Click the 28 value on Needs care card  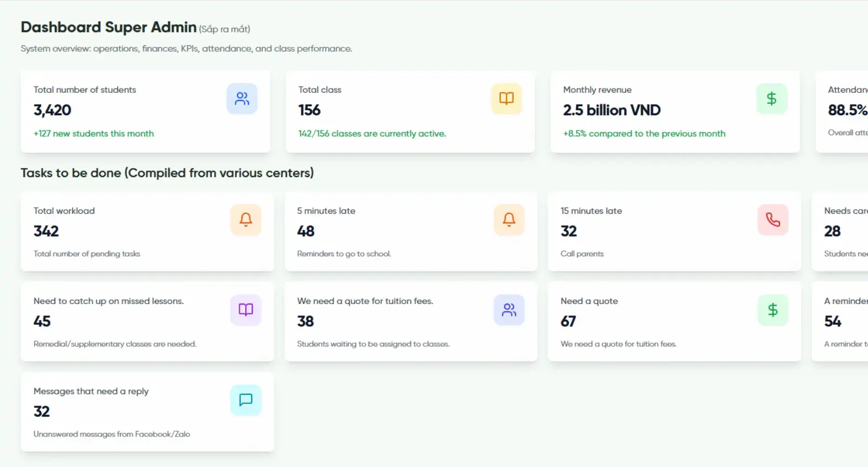[x=832, y=231]
